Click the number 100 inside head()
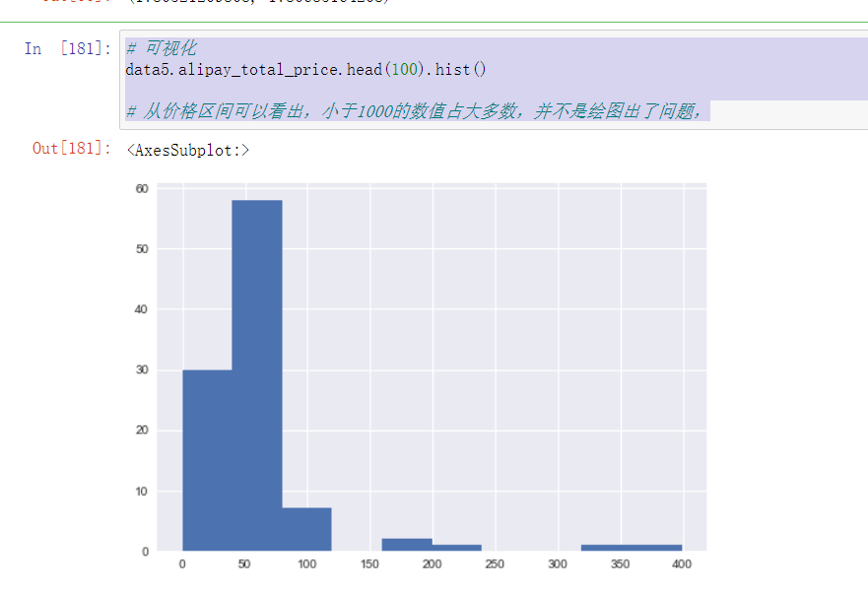Screen dimensions: 868x592 pos(404,70)
